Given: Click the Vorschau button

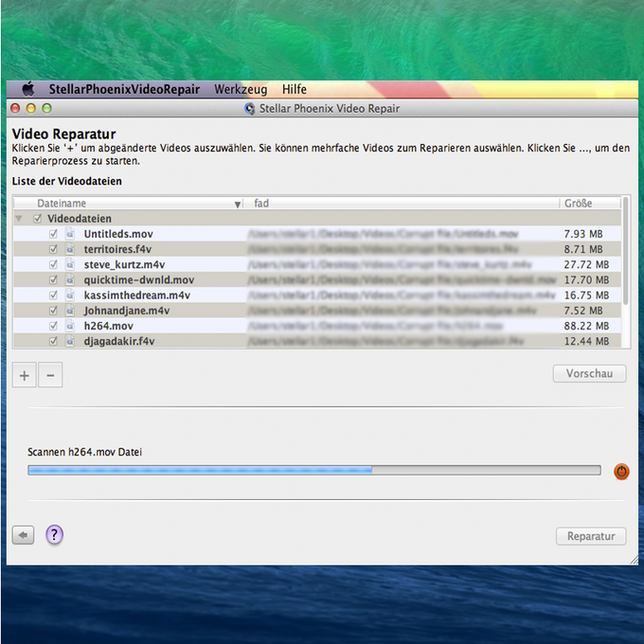Looking at the screenshot, I should [589, 373].
